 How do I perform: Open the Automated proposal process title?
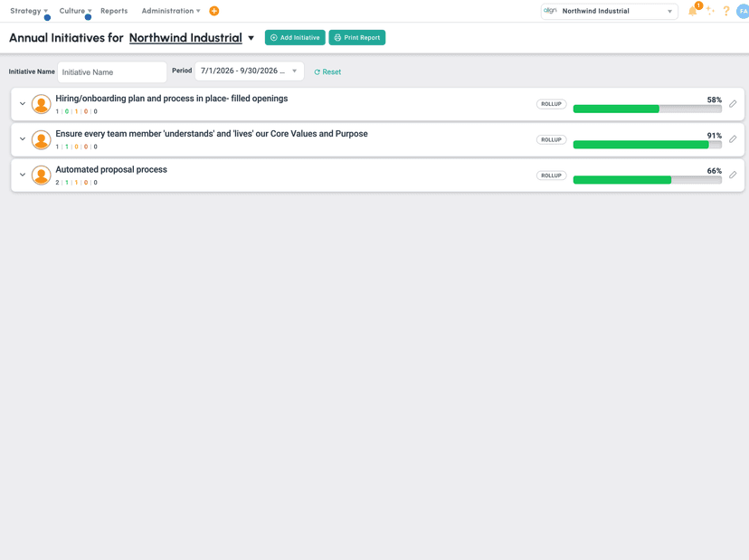click(111, 169)
